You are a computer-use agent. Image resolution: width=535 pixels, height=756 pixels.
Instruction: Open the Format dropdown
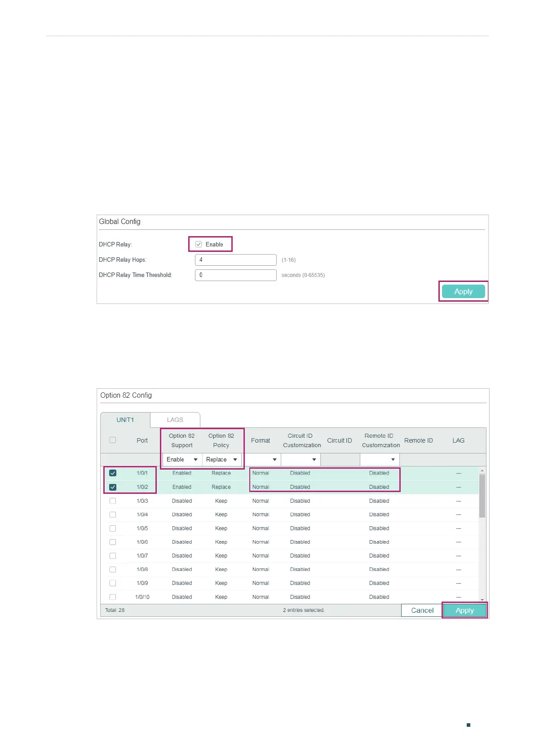click(x=261, y=460)
